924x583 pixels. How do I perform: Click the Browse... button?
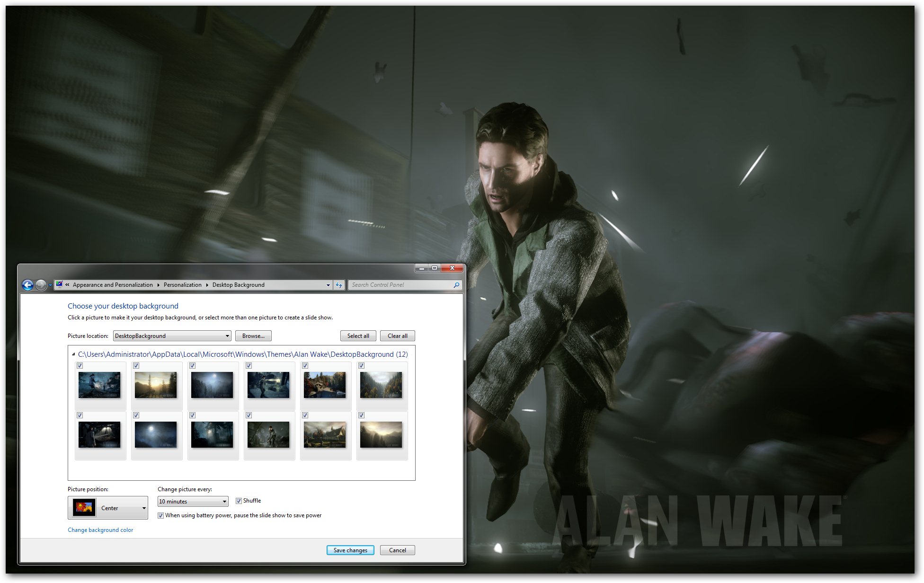click(253, 336)
